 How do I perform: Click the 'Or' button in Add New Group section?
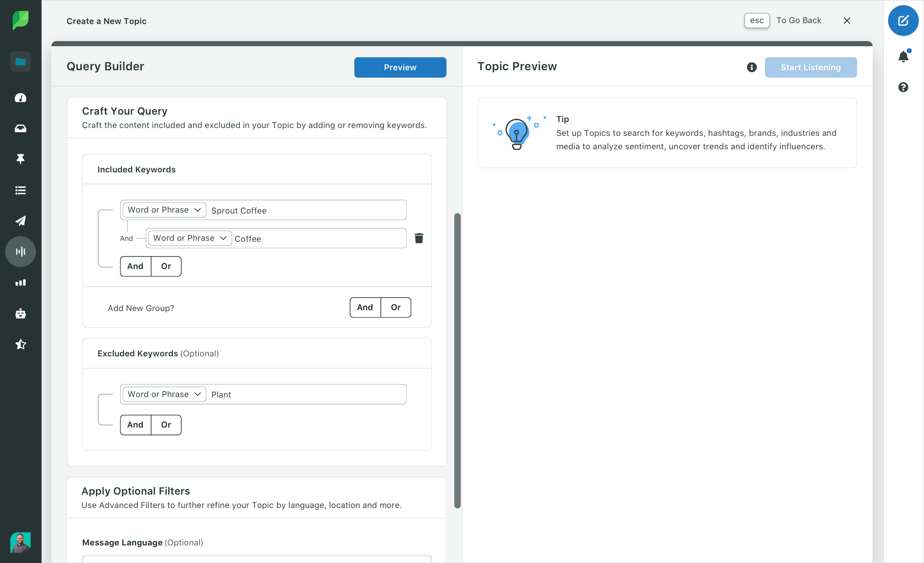tap(396, 307)
